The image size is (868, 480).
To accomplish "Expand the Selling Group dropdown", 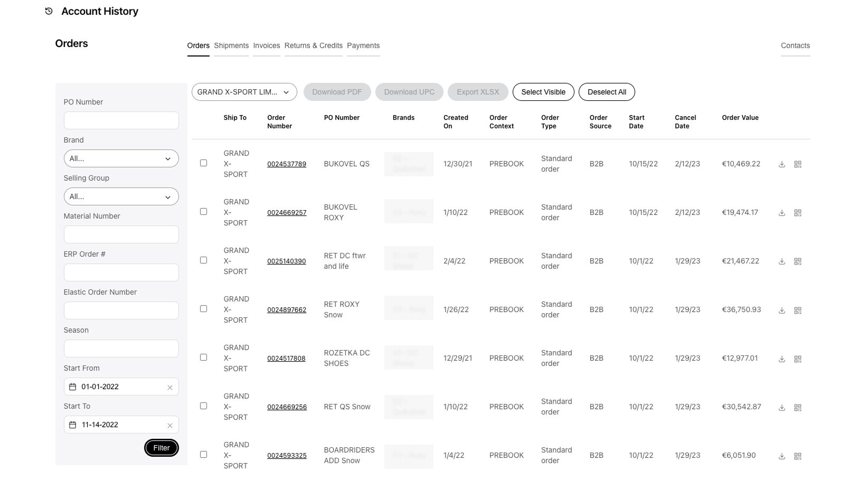I will click(121, 196).
